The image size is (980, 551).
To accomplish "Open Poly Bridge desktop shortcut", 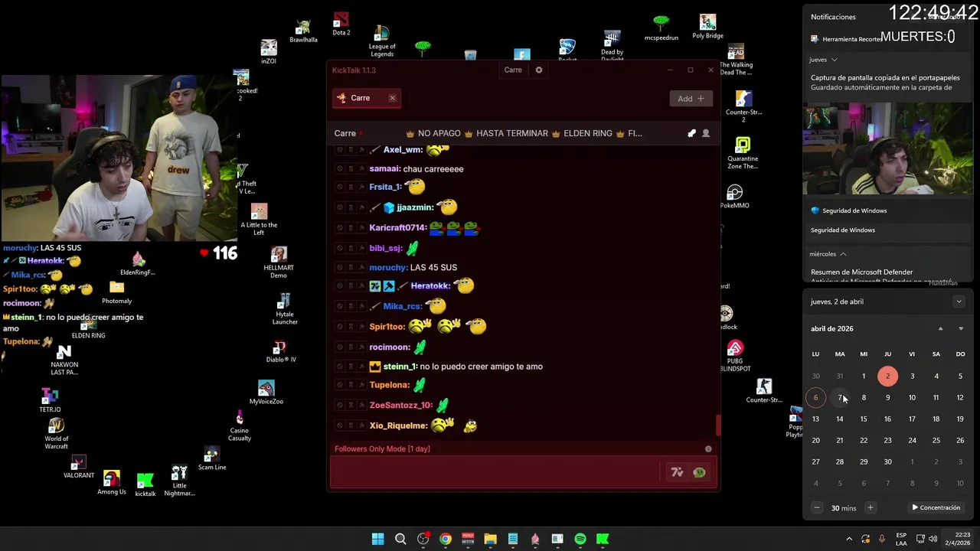I will tap(707, 27).
